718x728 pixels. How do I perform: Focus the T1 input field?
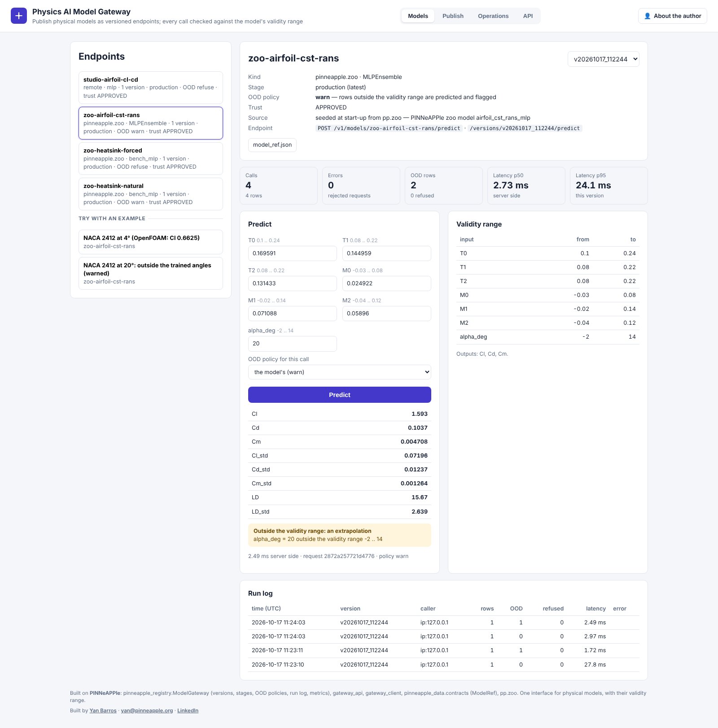click(386, 253)
